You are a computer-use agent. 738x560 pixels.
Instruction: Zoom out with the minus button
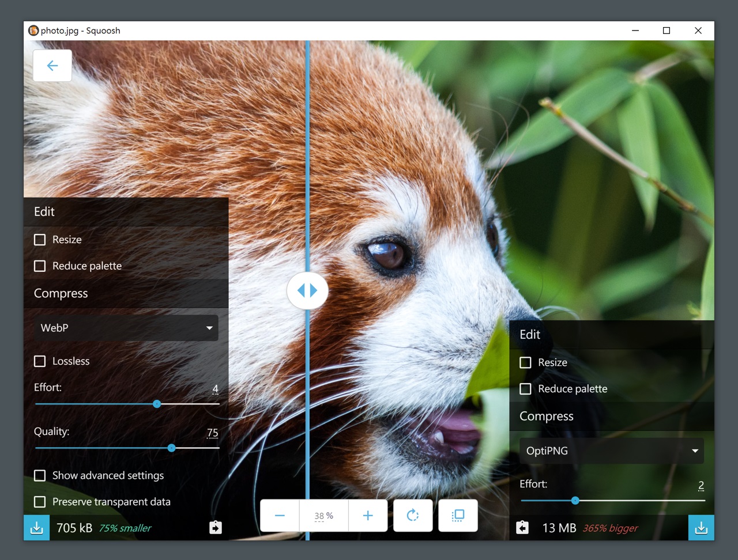pyautogui.click(x=280, y=516)
